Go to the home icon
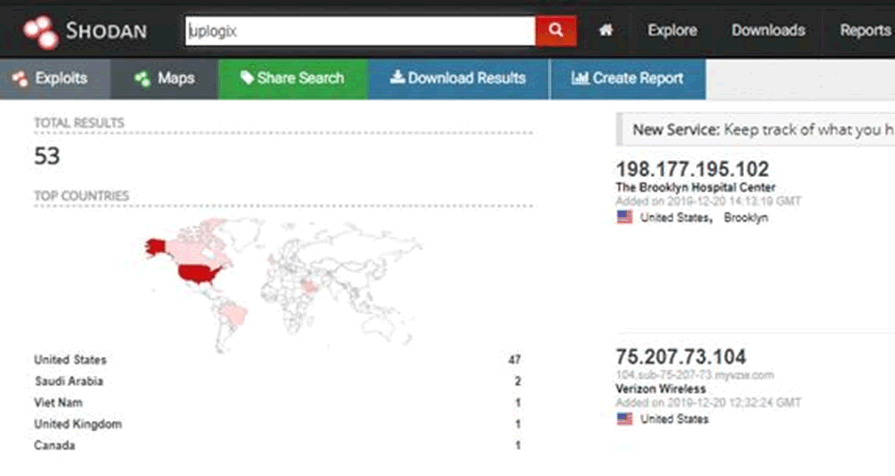This screenshot has height=476, width=895. 606,30
